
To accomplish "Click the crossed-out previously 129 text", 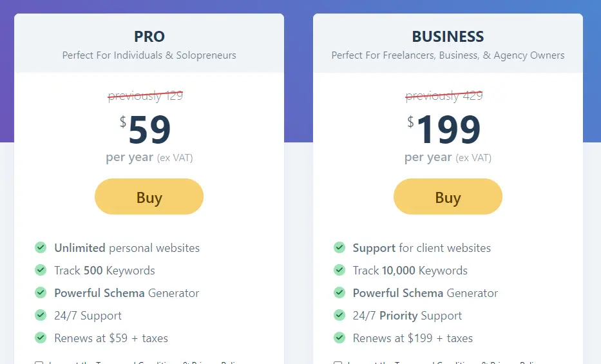I will click(146, 96).
